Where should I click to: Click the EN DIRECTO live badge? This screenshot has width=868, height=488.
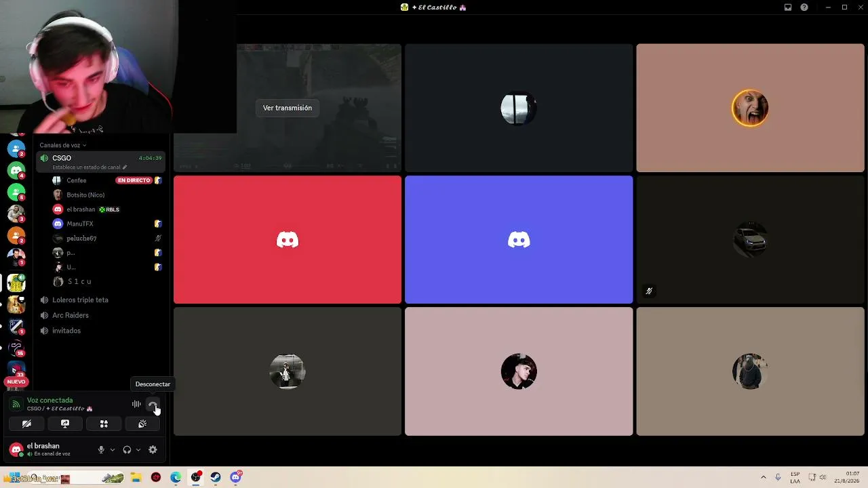pyautogui.click(x=134, y=180)
